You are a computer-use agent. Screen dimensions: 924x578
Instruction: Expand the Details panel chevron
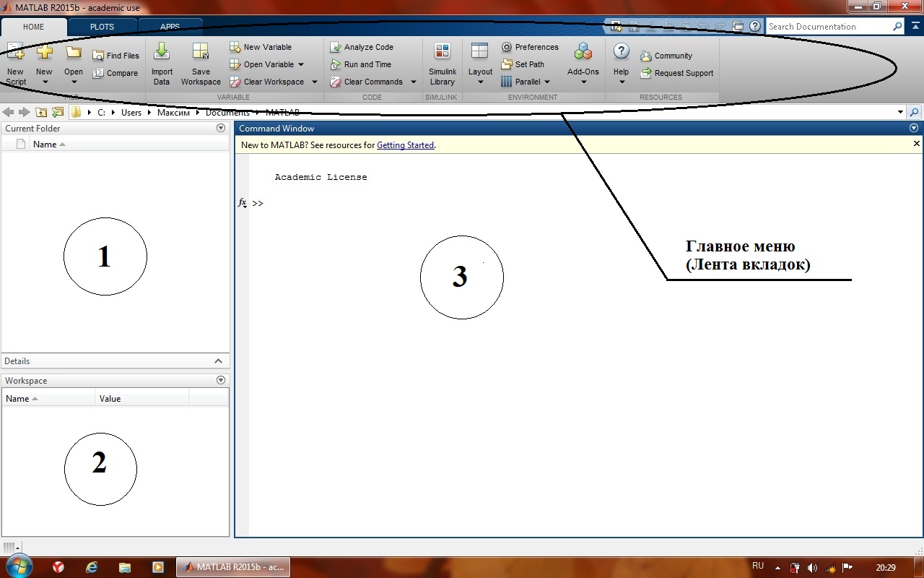219,361
